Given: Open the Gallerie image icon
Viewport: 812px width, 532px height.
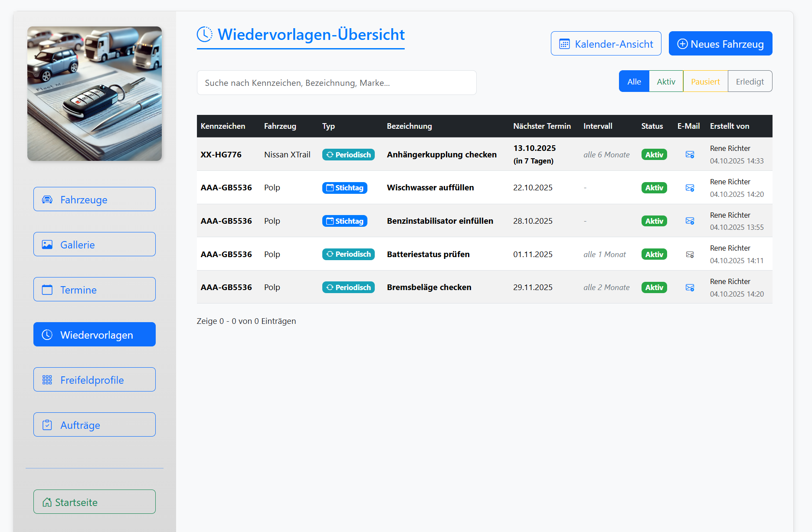Looking at the screenshot, I should point(48,245).
